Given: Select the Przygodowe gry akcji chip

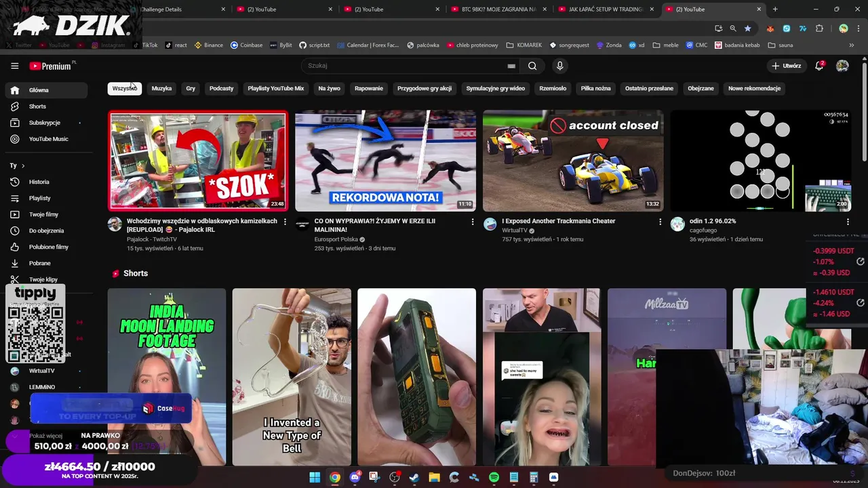Looking at the screenshot, I should [425, 88].
